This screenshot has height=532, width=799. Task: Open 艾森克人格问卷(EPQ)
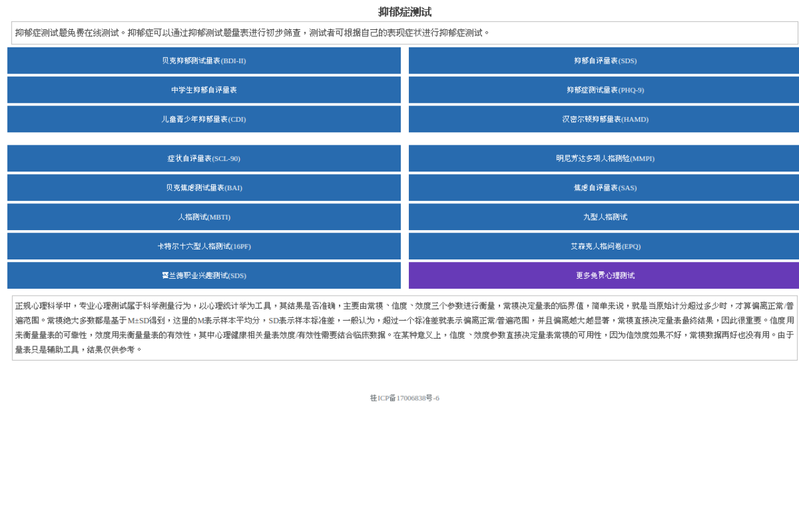[x=604, y=246]
